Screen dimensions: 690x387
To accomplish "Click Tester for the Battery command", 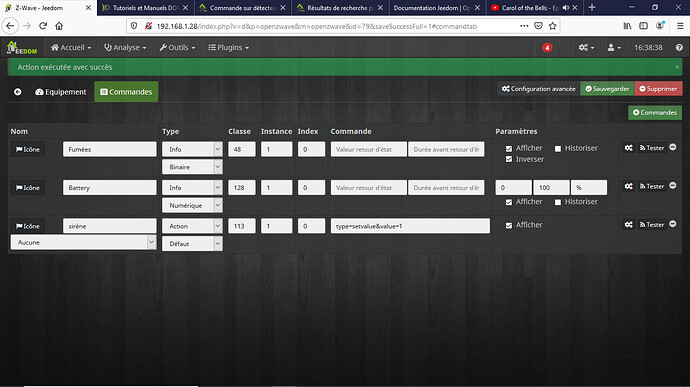I will click(x=652, y=187).
